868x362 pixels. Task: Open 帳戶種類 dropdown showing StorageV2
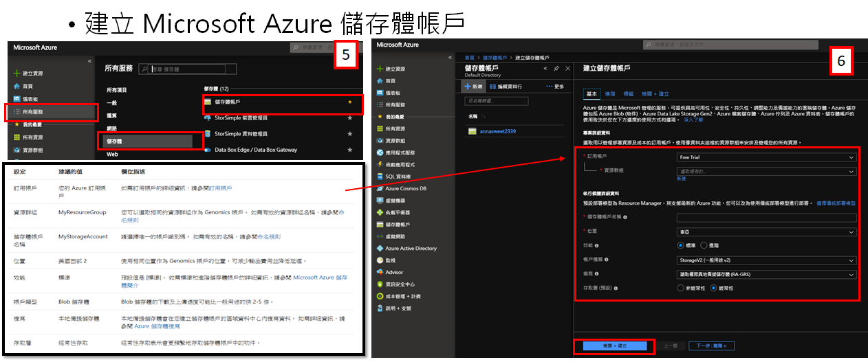(766, 260)
